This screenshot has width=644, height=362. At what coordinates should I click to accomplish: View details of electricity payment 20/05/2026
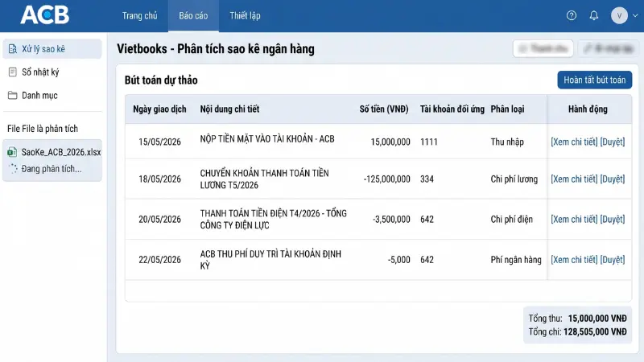[x=574, y=220]
